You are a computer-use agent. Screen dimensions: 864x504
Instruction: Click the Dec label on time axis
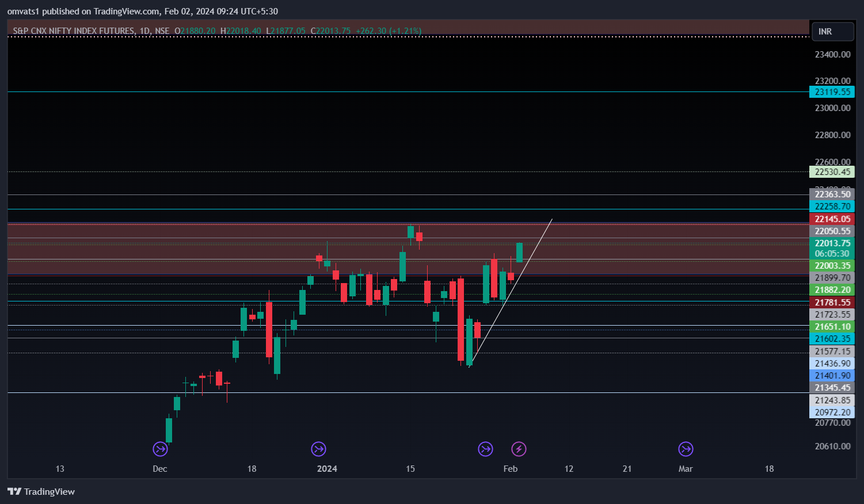click(160, 469)
